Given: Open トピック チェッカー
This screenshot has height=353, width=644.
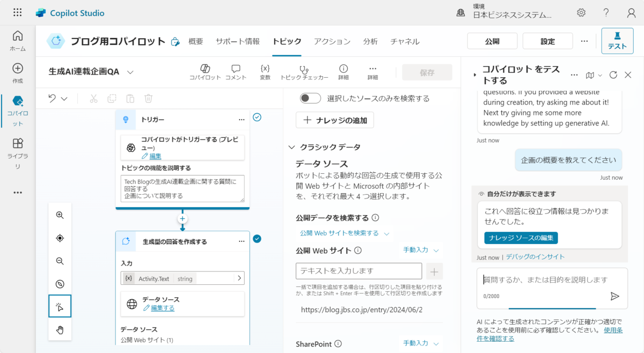Looking at the screenshot, I should pyautogui.click(x=304, y=72).
